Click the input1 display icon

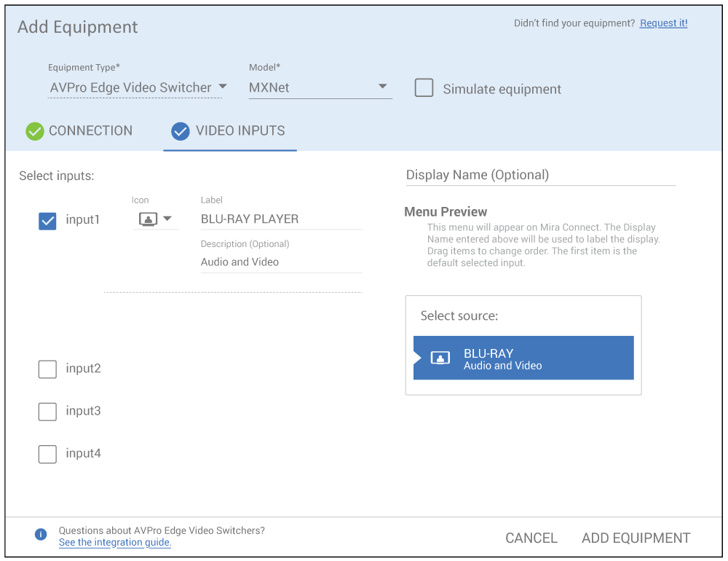(x=148, y=219)
